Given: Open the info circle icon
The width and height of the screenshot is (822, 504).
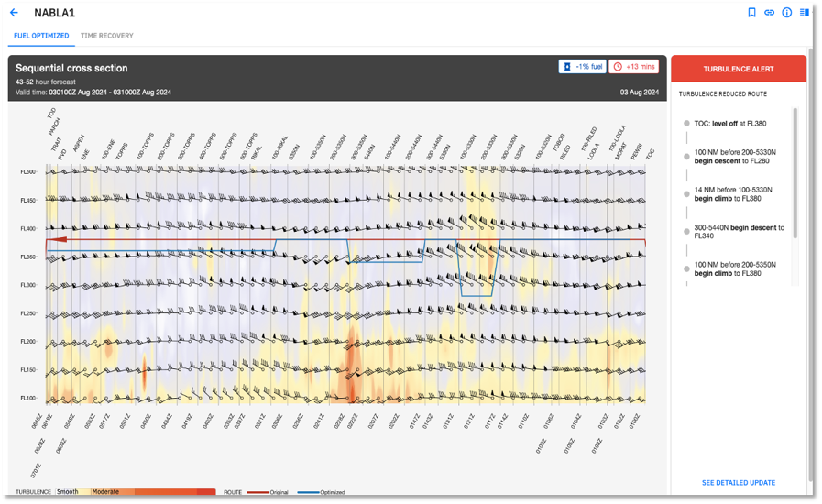Looking at the screenshot, I should [x=786, y=13].
